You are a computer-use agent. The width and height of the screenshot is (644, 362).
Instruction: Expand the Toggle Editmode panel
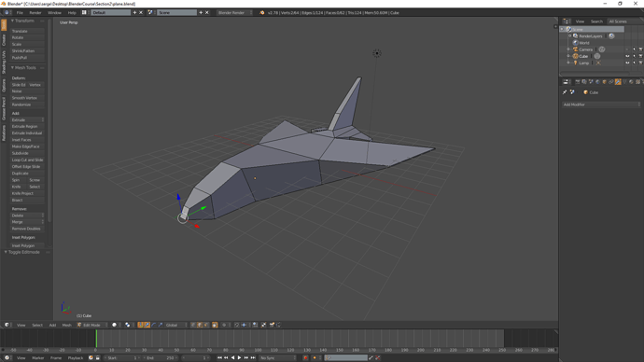(6, 252)
